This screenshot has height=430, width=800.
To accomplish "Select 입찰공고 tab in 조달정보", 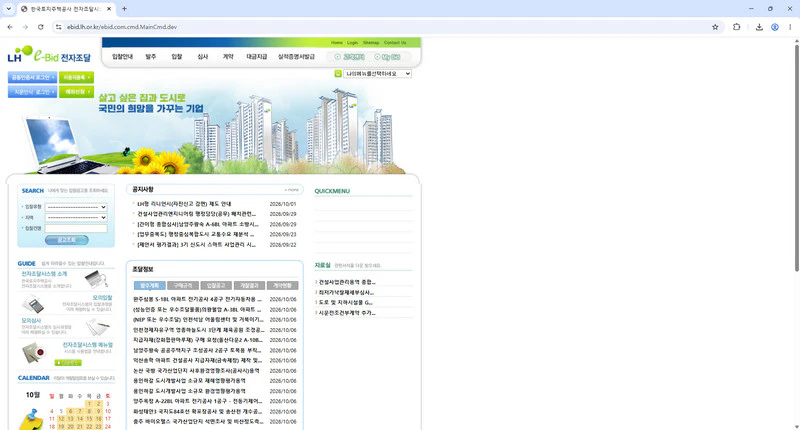I will tap(216, 286).
